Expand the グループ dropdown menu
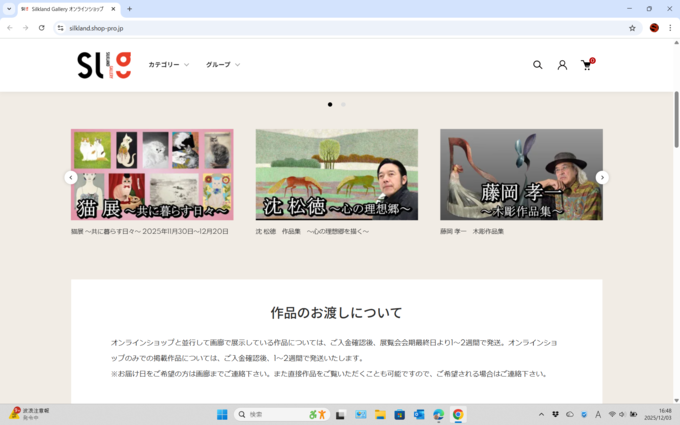 222,65
